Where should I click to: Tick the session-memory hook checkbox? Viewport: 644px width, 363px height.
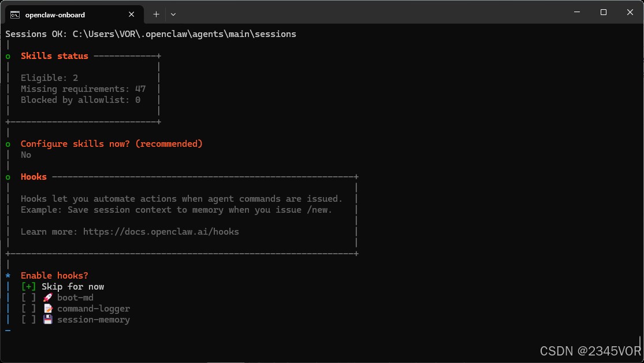coord(28,320)
